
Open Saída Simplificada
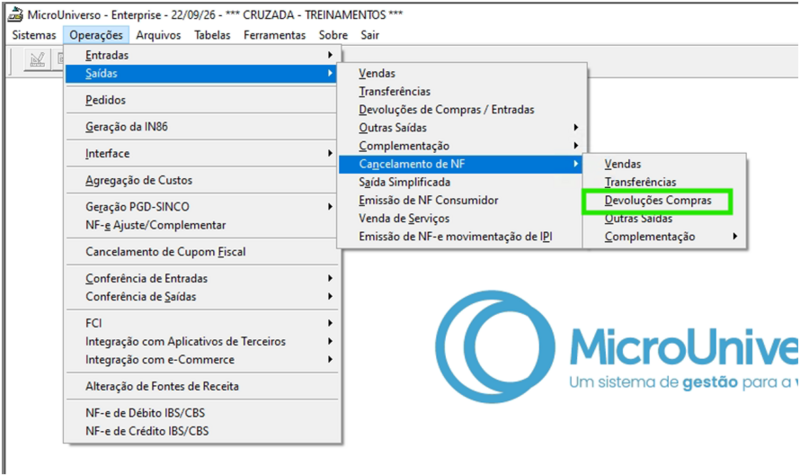tap(461, 182)
